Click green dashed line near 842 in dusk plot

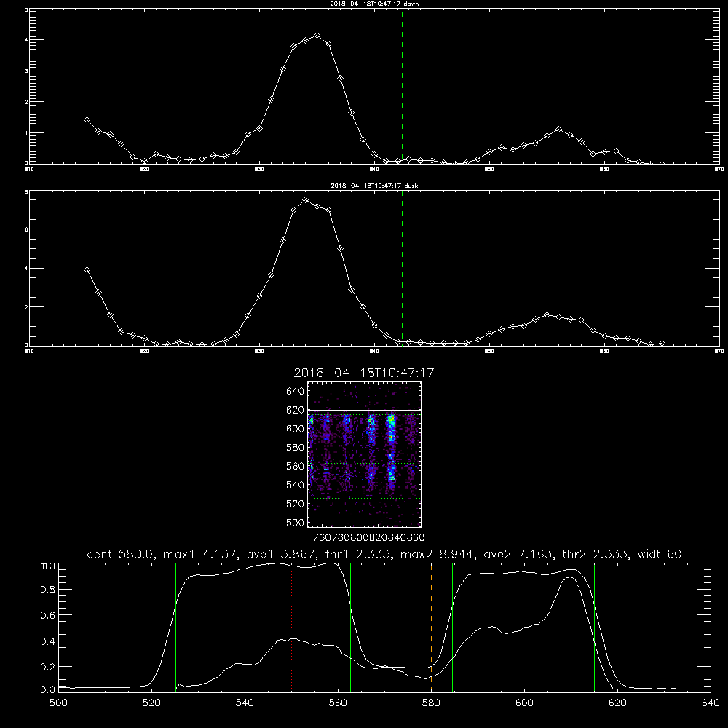[x=402, y=268]
